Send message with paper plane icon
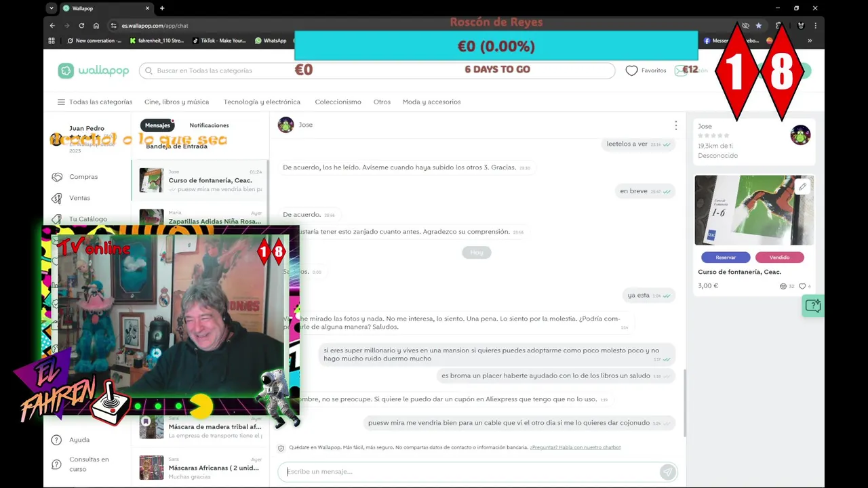The image size is (868, 488). tap(667, 472)
